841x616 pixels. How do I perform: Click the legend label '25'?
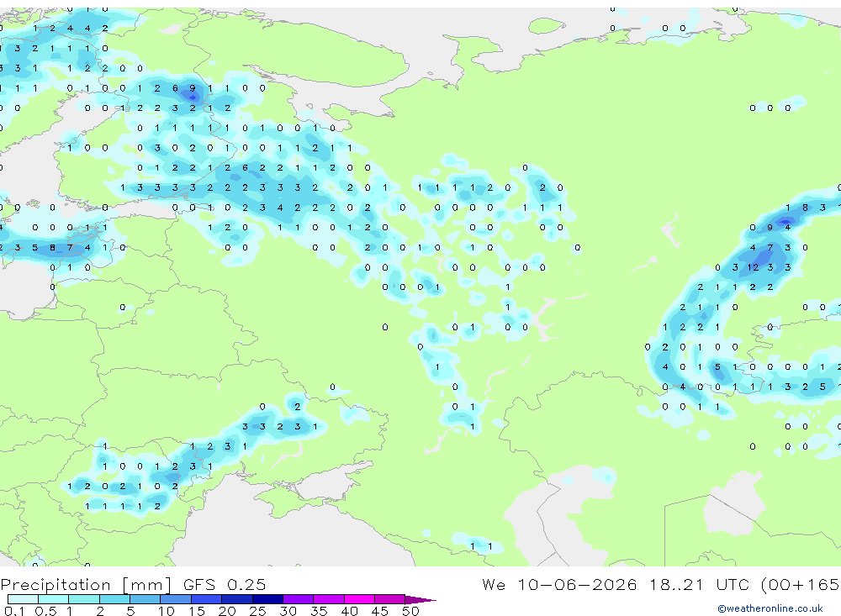[258, 611]
